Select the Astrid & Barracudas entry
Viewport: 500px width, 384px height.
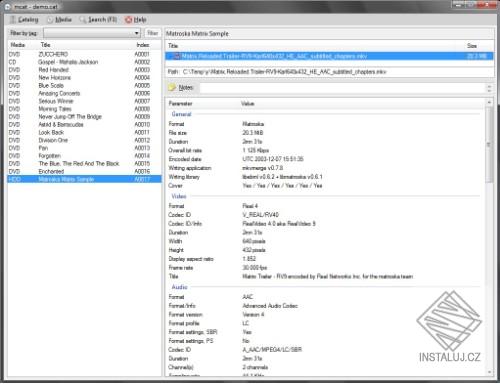(x=84, y=125)
